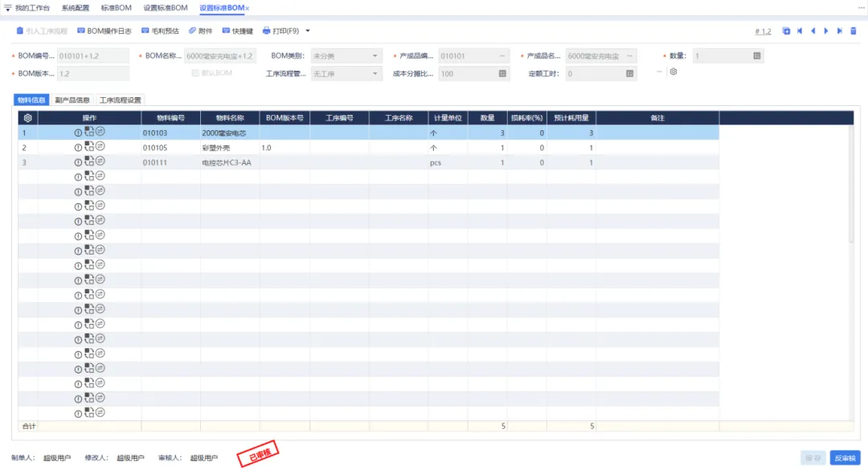This screenshot has height=470, width=868.
Task: Toggle the 默认BOM checkbox
Action: tap(195, 73)
